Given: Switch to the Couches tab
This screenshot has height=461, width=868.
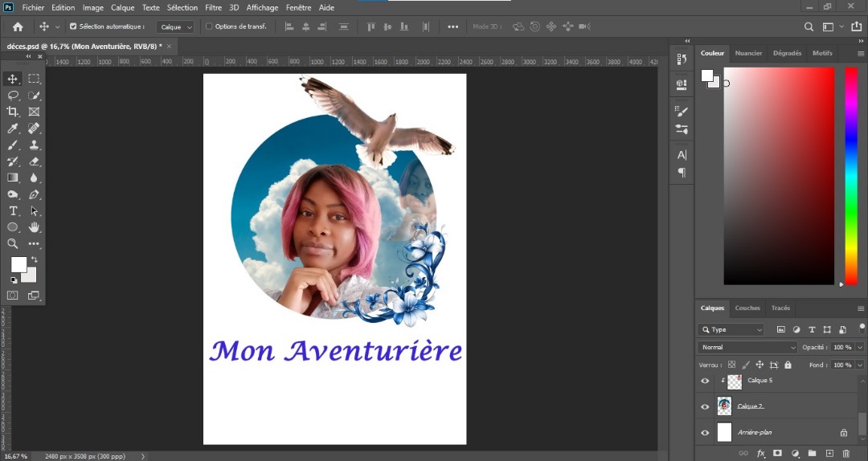Looking at the screenshot, I should click(x=747, y=308).
